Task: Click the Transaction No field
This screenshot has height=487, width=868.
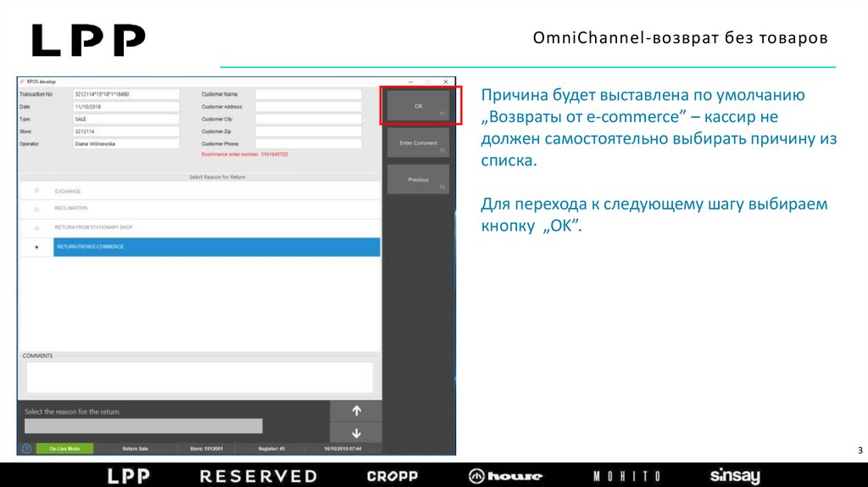Action: click(126, 94)
